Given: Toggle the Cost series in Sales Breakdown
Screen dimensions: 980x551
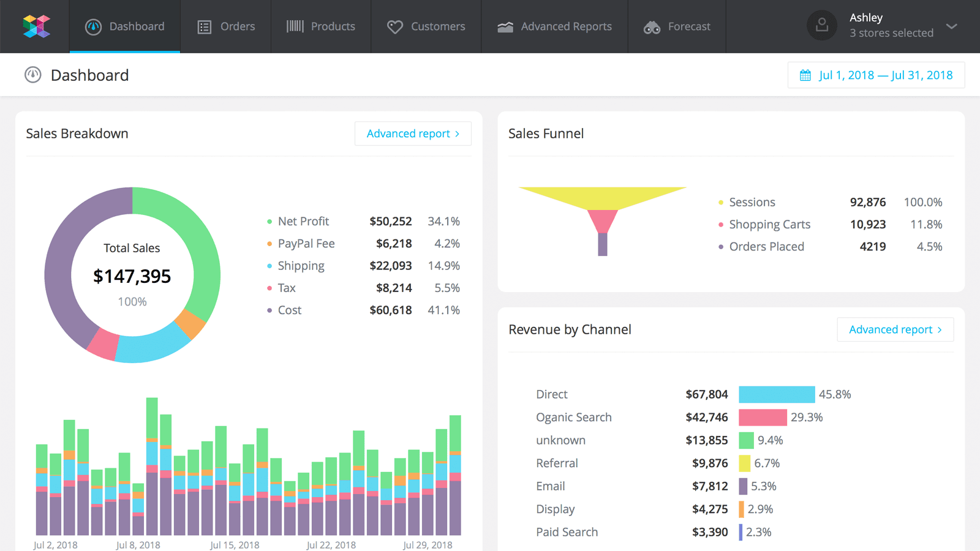Looking at the screenshot, I should [268, 310].
